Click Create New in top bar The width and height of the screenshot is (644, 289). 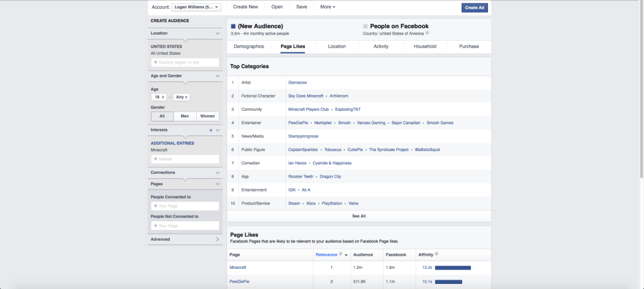[x=246, y=7]
